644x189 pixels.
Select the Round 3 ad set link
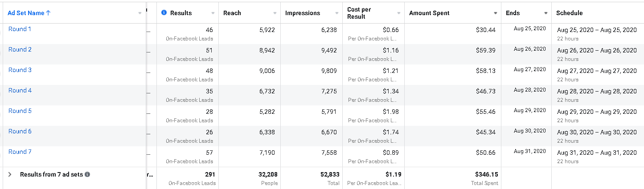click(20, 70)
